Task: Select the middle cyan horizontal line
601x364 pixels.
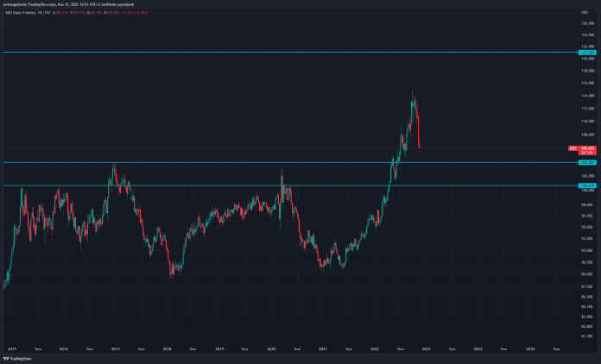Action: (x=290, y=163)
